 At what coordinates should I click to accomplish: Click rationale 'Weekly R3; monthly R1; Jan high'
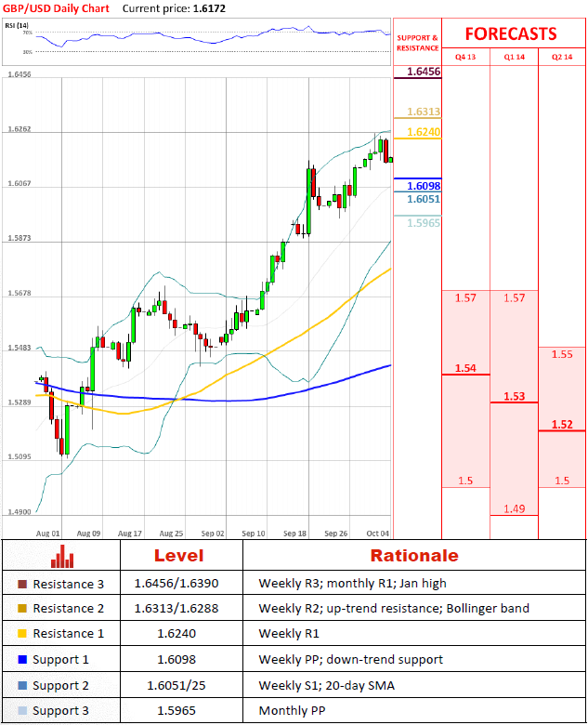coord(353,584)
